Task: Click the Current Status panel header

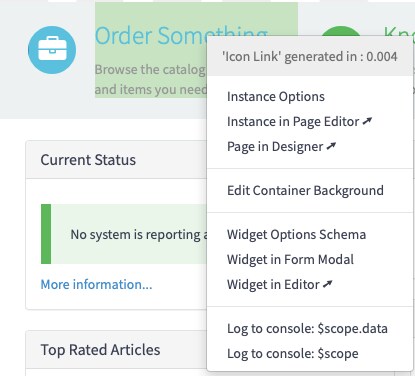Action: coord(116,160)
